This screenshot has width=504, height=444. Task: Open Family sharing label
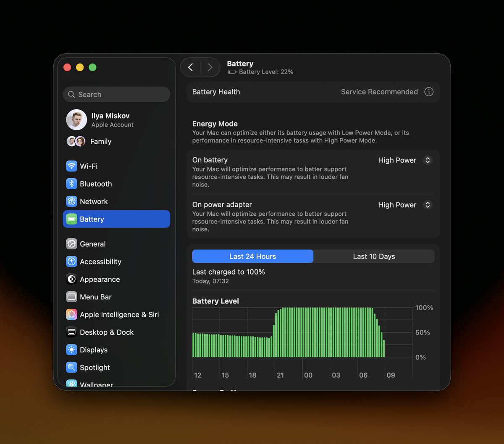101,141
